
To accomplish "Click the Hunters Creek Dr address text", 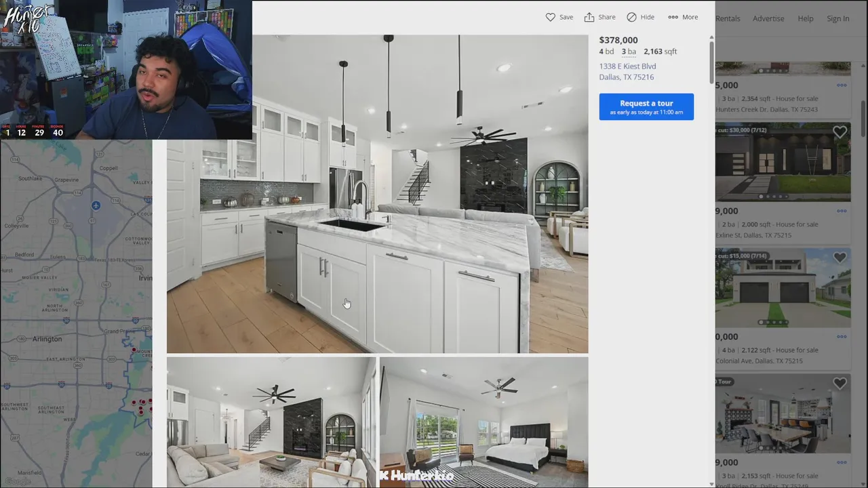I will click(x=766, y=109).
